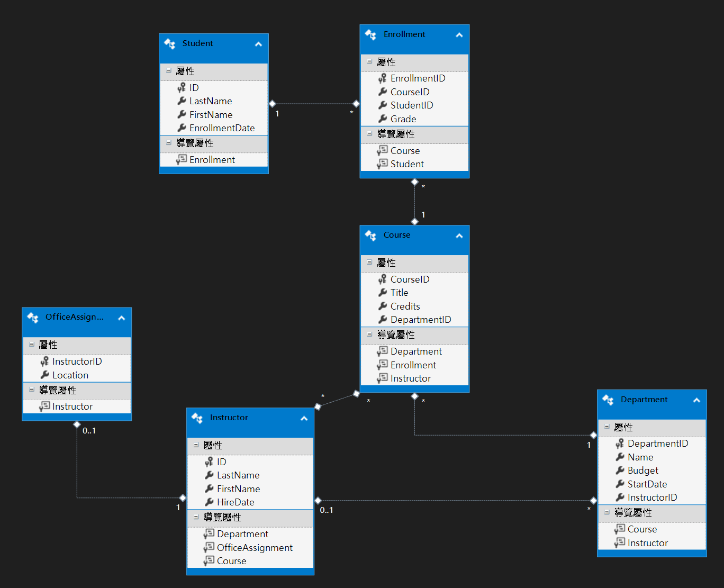Image resolution: width=724 pixels, height=588 pixels.
Task: Collapse the Instructor entity using its chevron
Action: pos(304,418)
